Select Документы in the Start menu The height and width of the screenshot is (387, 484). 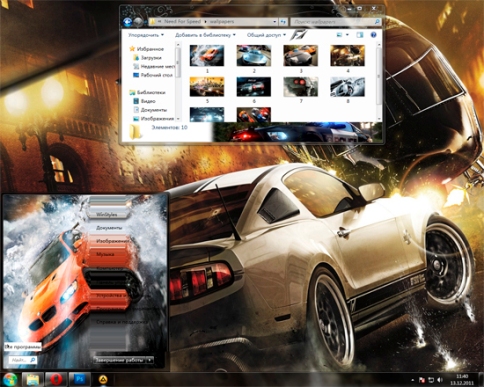[109, 228]
